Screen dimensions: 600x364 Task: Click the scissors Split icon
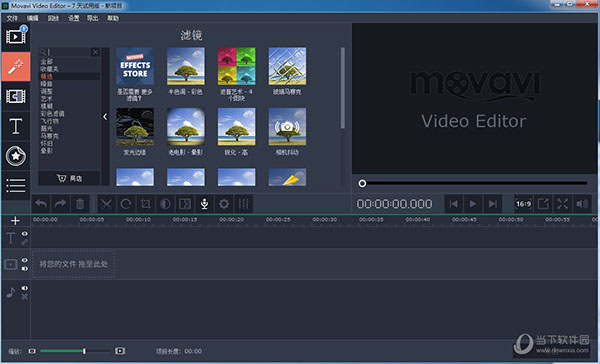[106, 204]
